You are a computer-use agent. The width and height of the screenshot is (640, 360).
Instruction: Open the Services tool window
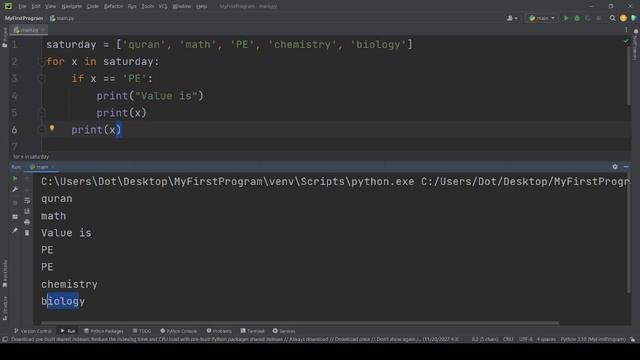click(x=284, y=331)
